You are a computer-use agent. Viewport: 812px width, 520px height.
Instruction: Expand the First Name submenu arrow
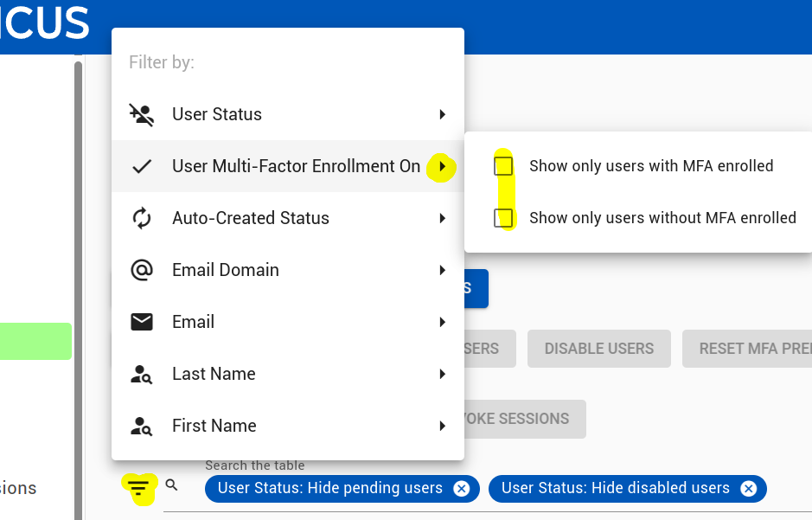tap(442, 426)
